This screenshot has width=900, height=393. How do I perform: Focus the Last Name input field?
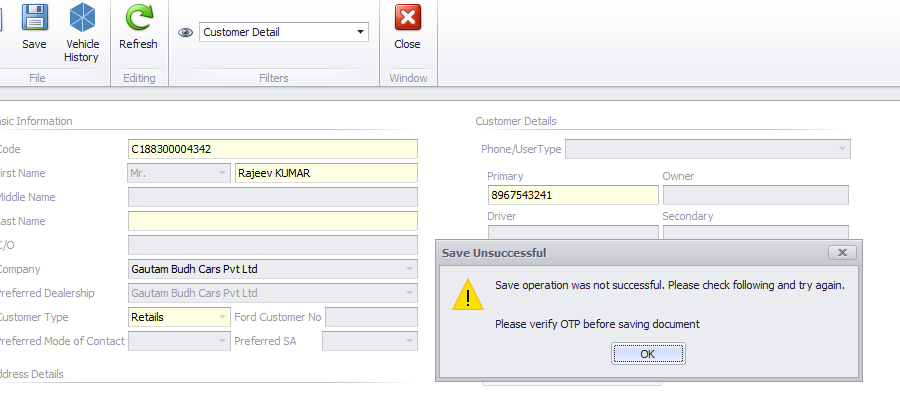click(x=273, y=221)
